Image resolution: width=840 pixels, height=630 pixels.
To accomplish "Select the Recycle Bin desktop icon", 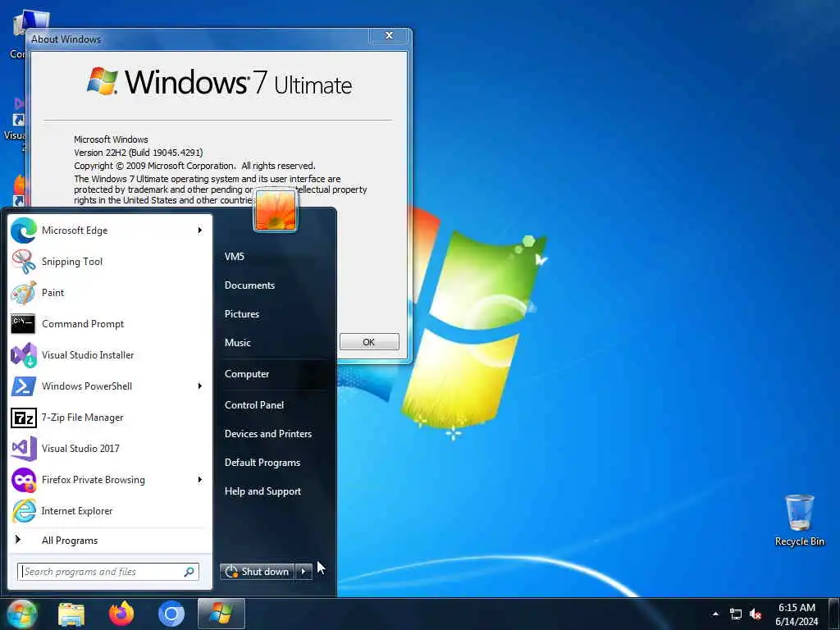I will 799,520.
